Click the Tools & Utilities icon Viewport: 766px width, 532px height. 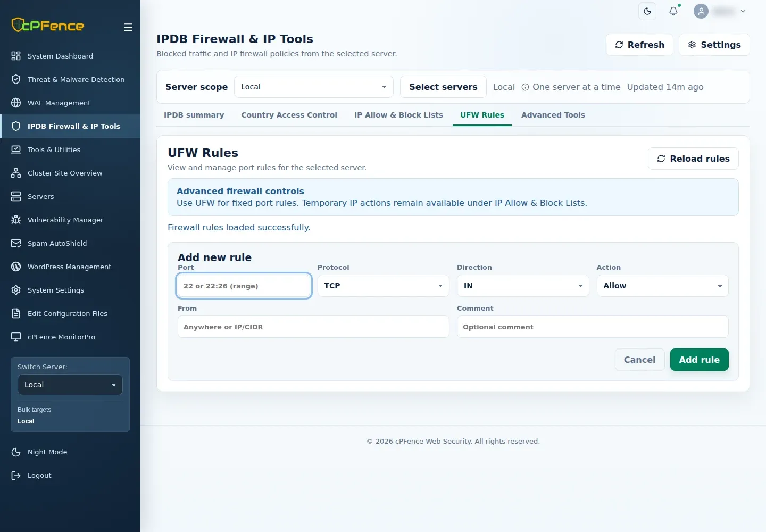click(x=16, y=149)
